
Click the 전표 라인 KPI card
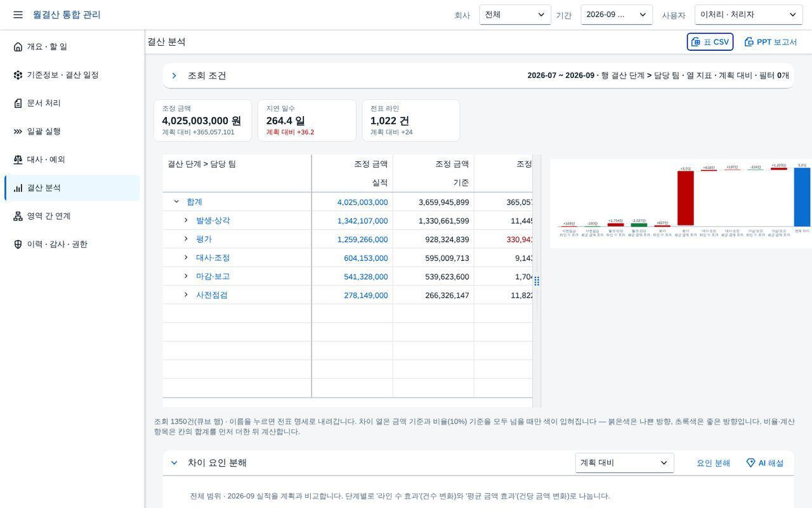click(411, 120)
